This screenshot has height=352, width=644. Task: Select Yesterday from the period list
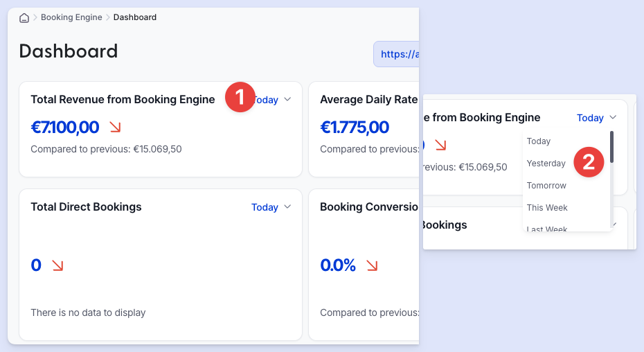[x=546, y=164]
